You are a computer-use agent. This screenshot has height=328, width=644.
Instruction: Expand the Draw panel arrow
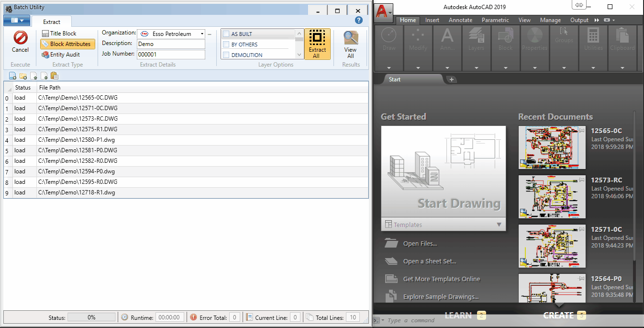389,68
